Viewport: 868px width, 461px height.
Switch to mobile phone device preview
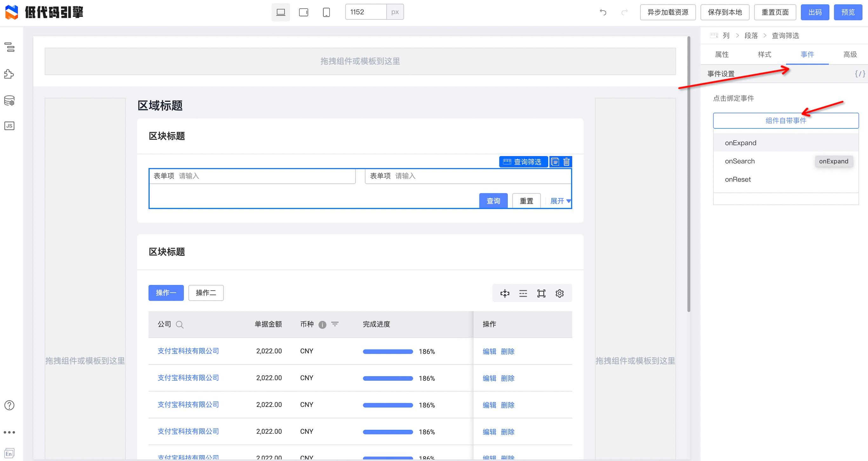click(x=326, y=12)
